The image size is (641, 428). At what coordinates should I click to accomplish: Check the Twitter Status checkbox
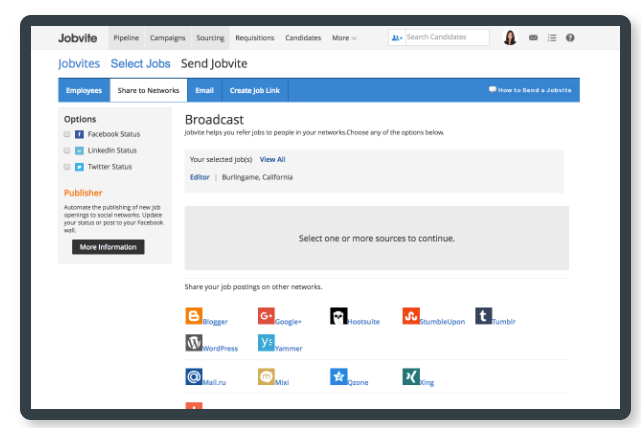pyautogui.click(x=67, y=167)
